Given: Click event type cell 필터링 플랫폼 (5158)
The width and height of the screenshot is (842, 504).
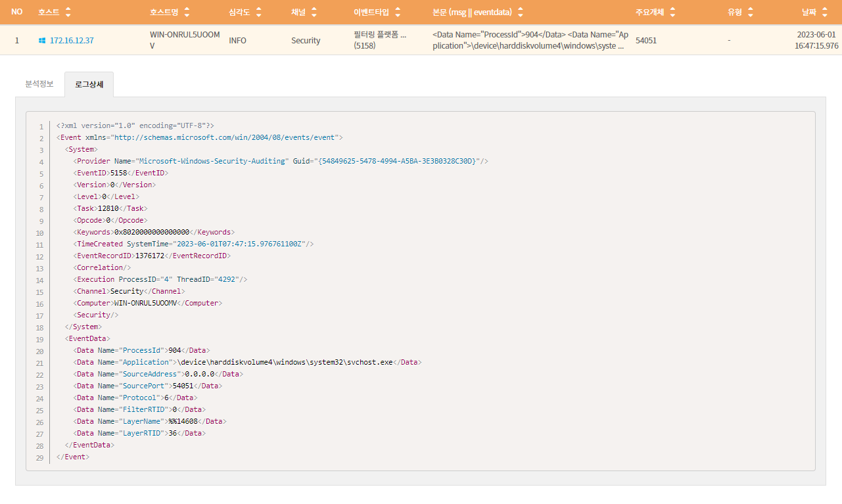Looking at the screenshot, I should (x=380, y=40).
